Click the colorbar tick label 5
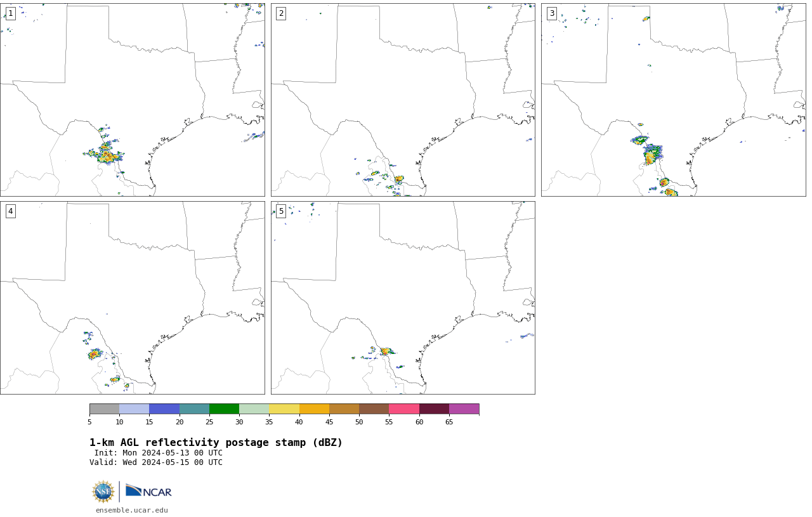Image resolution: width=812 pixels, height=517 pixels. click(x=89, y=422)
